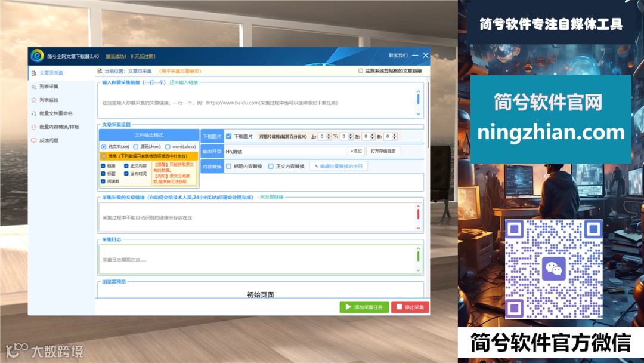Screen dimensions: 644x363
Task: Decrease the 下 crop percentage spinner
Action: pos(351,138)
